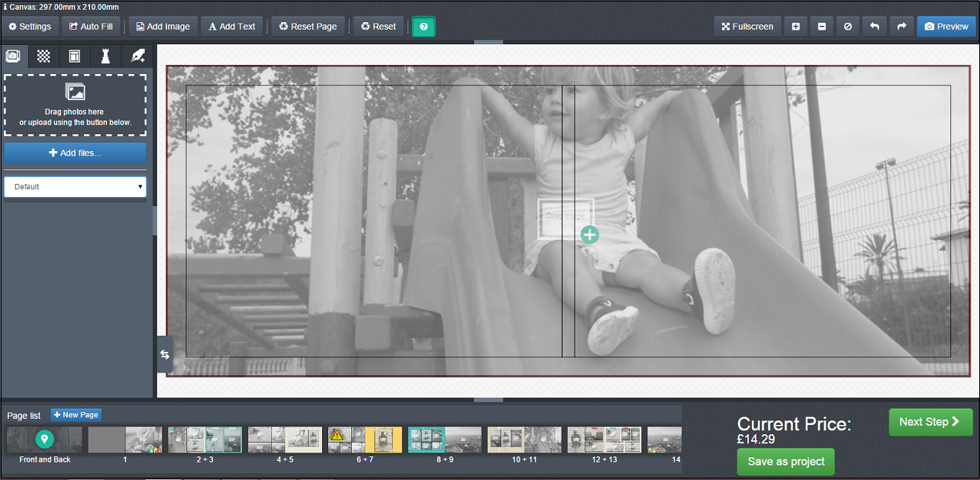Open the Layouts panel tab
980x480 pixels.
pyautogui.click(x=75, y=56)
